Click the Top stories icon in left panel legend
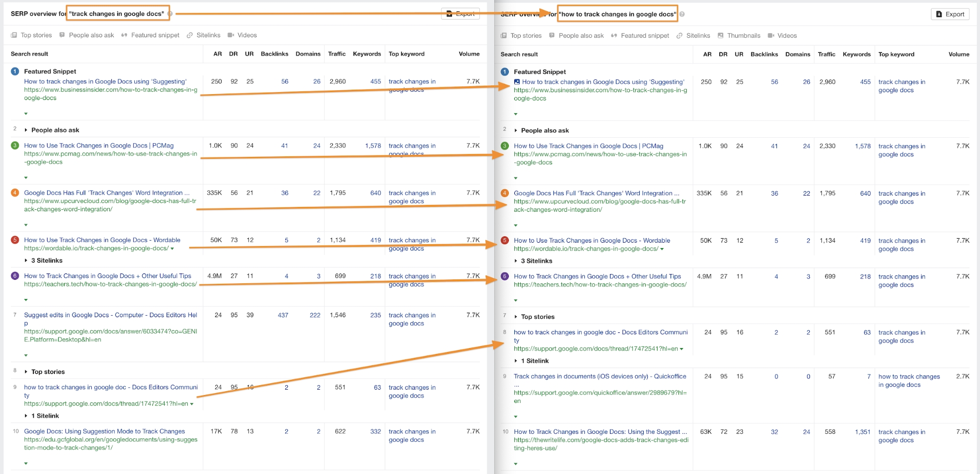Image resolution: width=980 pixels, height=474 pixels. point(14,35)
